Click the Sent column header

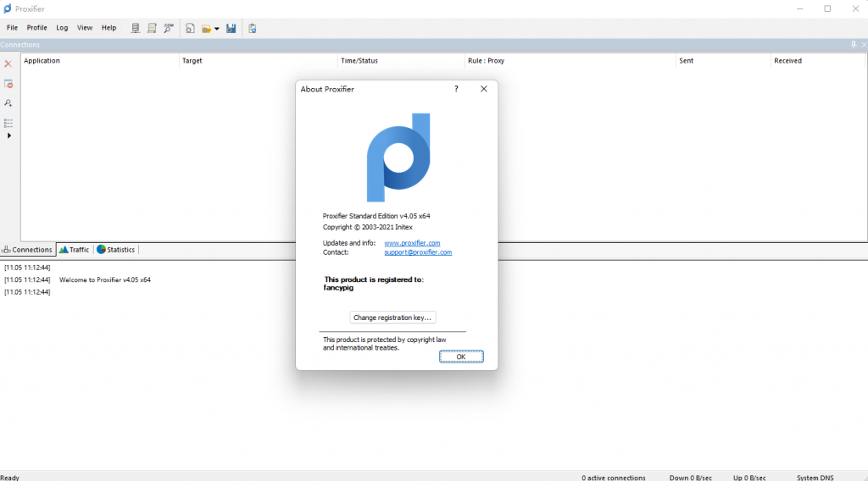coord(724,61)
